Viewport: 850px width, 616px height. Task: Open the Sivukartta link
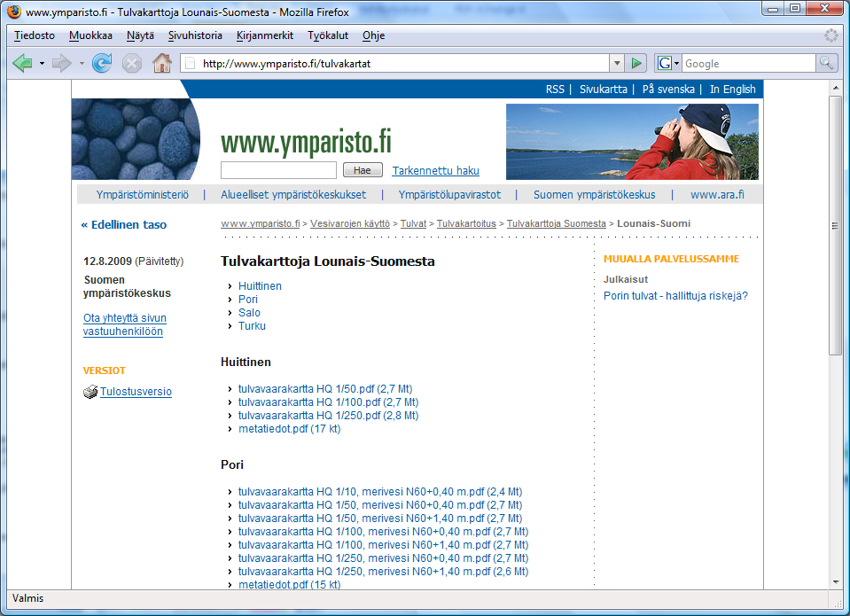pyautogui.click(x=604, y=90)
